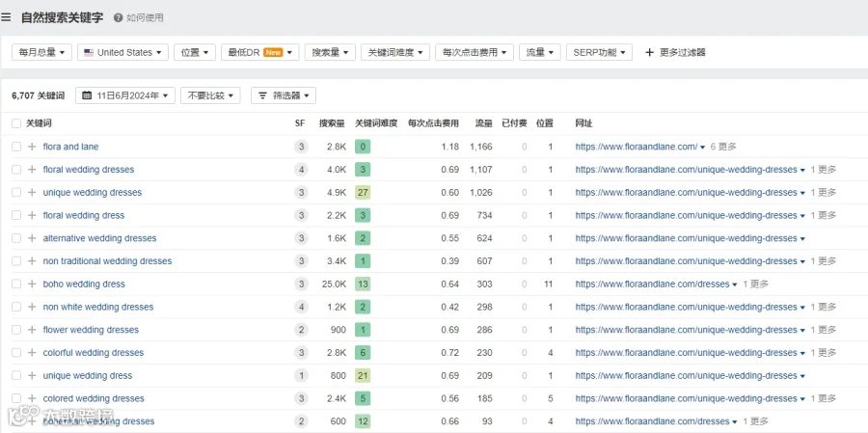
Task: Check the boho wedding dress row checkbox
Action: 16,284
